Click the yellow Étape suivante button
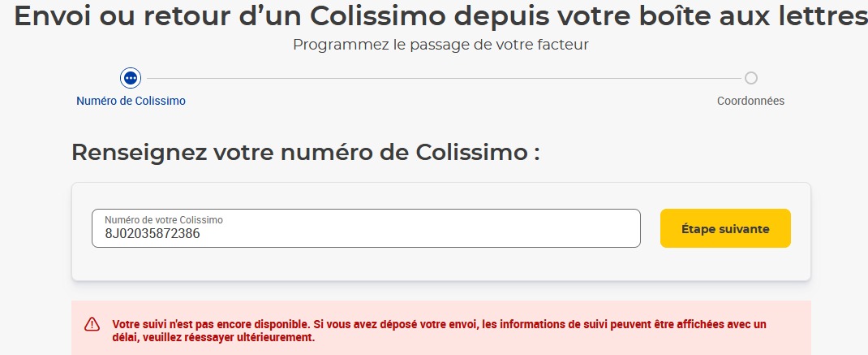The image size is (868, 355). tap(725, 228)
